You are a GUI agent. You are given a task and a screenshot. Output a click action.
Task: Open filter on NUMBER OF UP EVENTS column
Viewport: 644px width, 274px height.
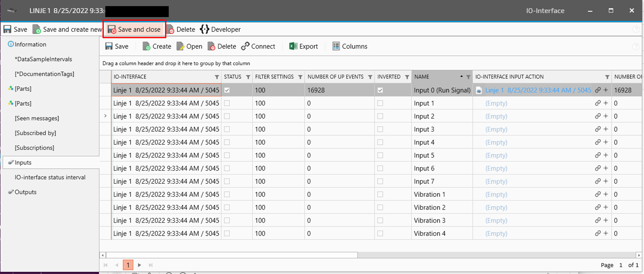(370, 77)
